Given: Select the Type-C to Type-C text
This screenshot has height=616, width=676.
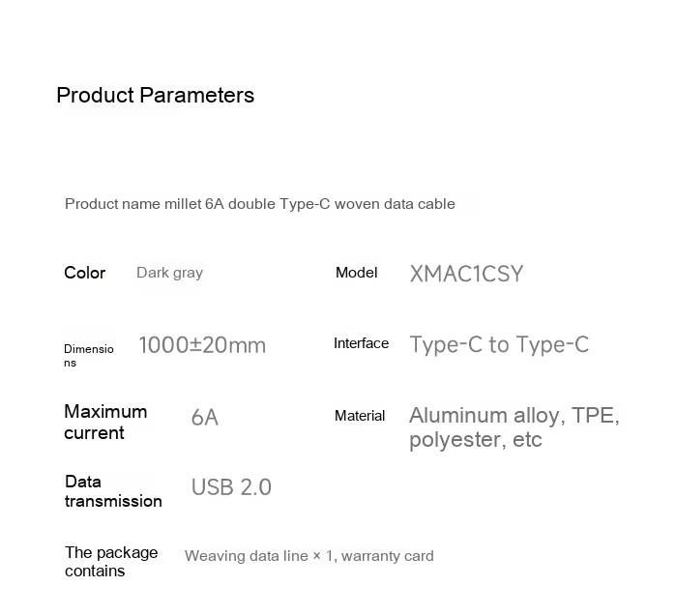Looking at the screenshot, I should 499,345.
